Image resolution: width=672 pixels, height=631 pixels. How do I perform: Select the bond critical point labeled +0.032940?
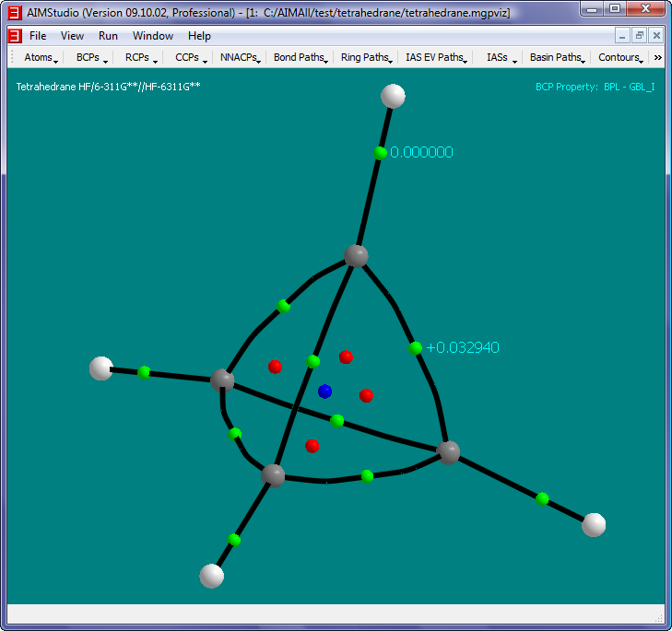(416, 348)
